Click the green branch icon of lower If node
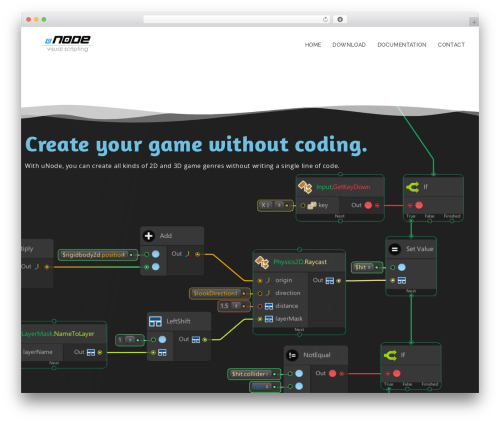 (390, 355)
